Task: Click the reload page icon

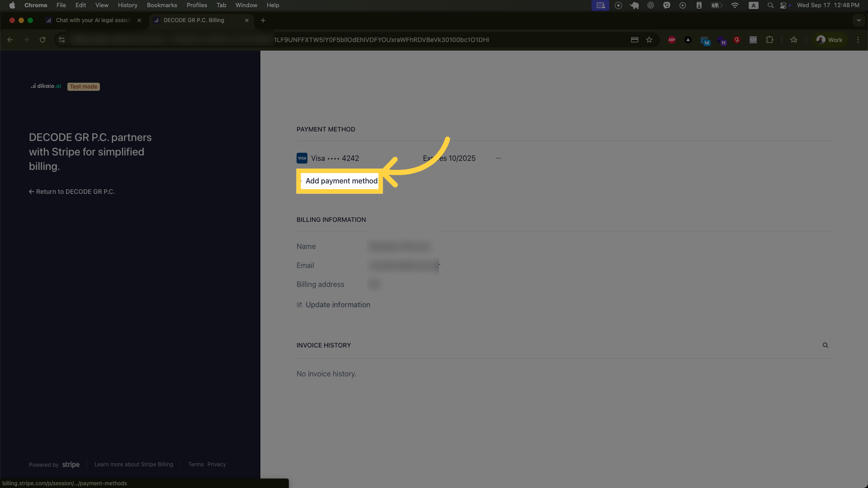Action: click(x=42, y=40)
